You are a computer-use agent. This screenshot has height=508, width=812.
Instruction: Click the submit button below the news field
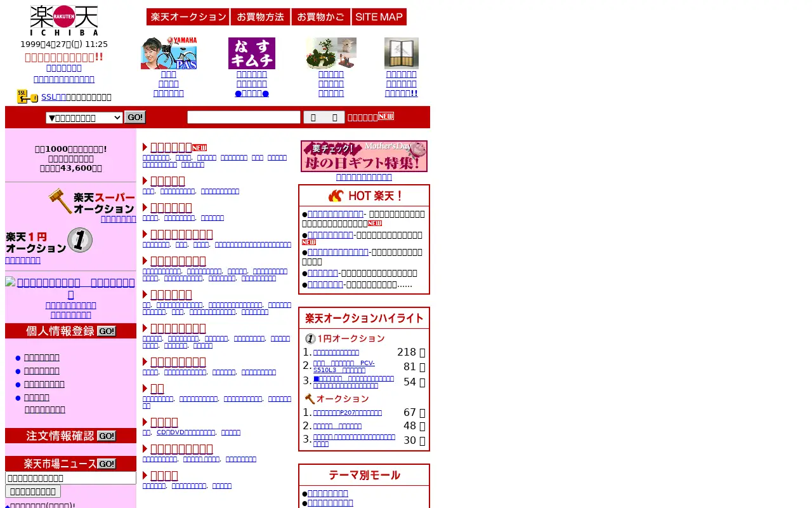33,491
